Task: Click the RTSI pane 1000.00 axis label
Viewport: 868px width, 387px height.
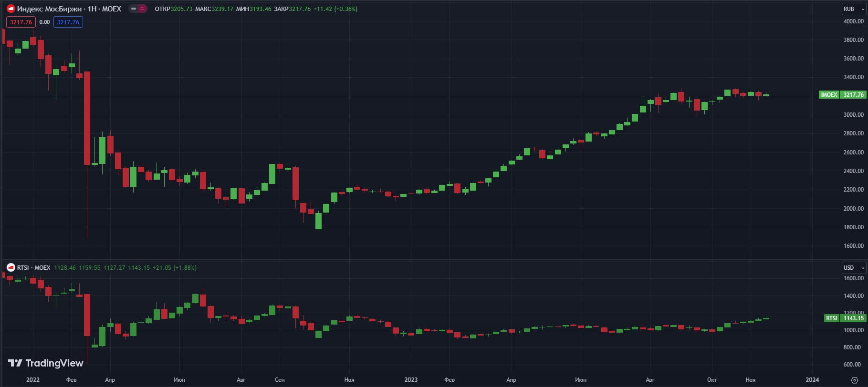Action: point(853,330)
